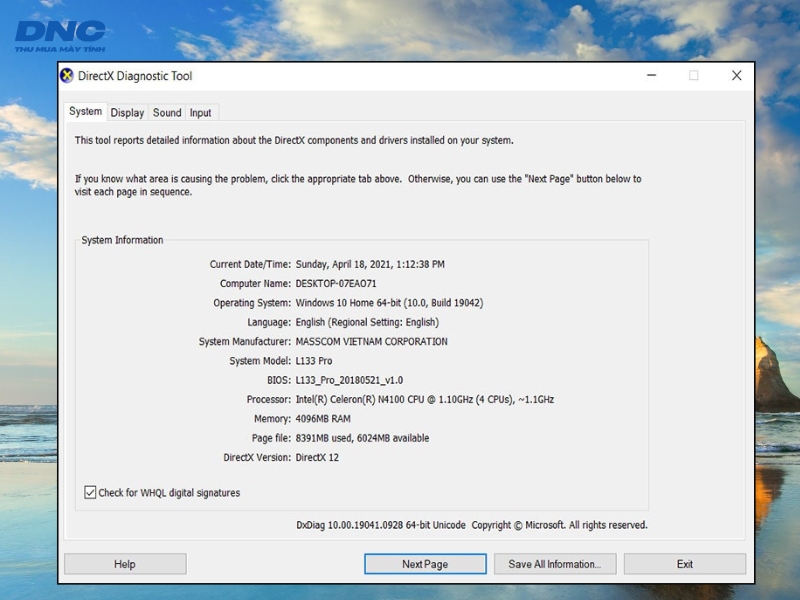Screen dimensions: 800x600
Task: Close the DirectX Diagnostic Tool window
Action: [736, 76]
